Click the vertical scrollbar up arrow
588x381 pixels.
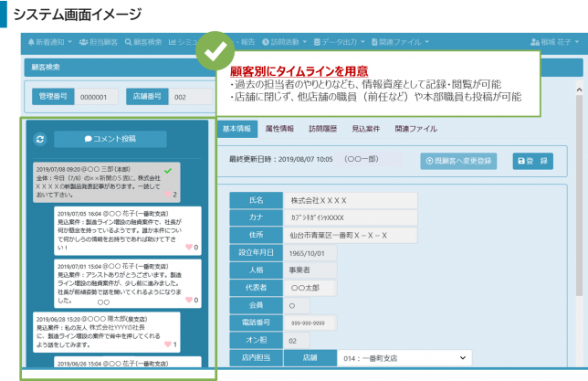pos(579,90)
